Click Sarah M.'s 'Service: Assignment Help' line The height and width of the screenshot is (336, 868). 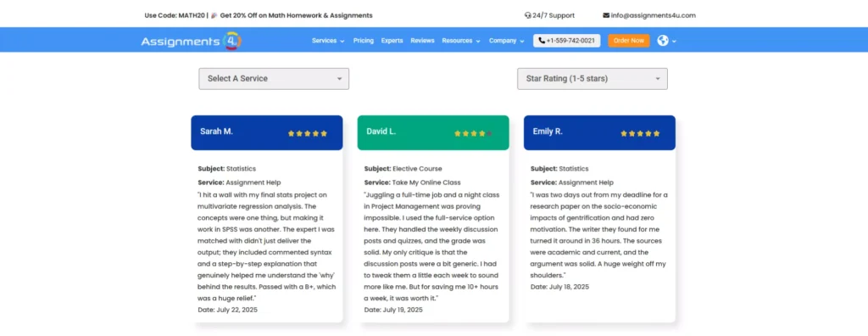(x=239, y=182)
